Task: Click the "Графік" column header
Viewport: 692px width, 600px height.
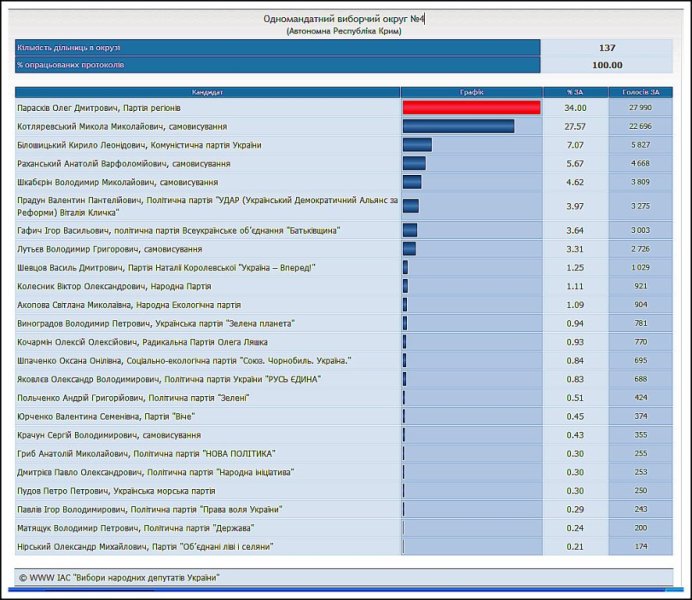Action: click(x=472, y=92)
